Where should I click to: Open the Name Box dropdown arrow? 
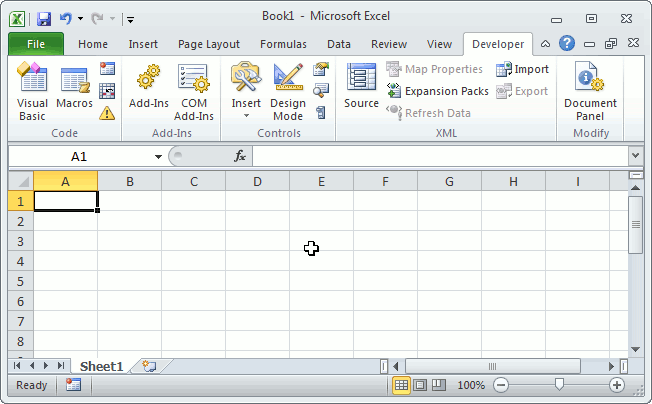[x=158, y=157]
